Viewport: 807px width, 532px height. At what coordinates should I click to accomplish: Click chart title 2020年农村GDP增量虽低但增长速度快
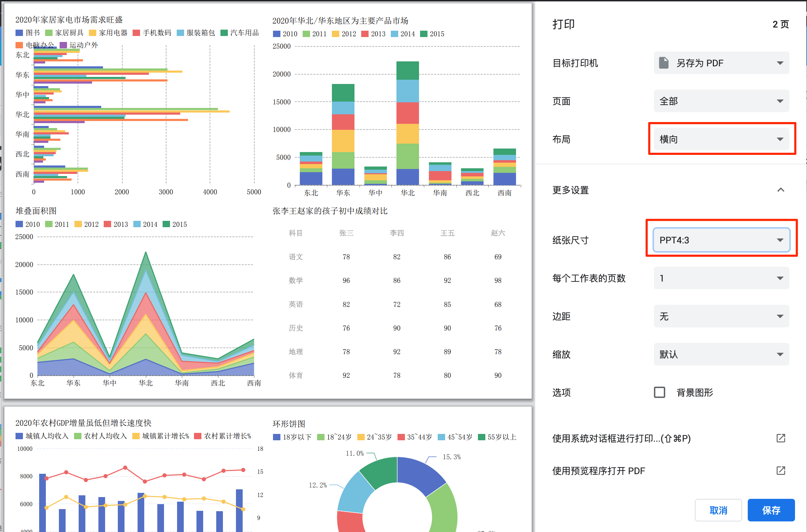(83, 423)
